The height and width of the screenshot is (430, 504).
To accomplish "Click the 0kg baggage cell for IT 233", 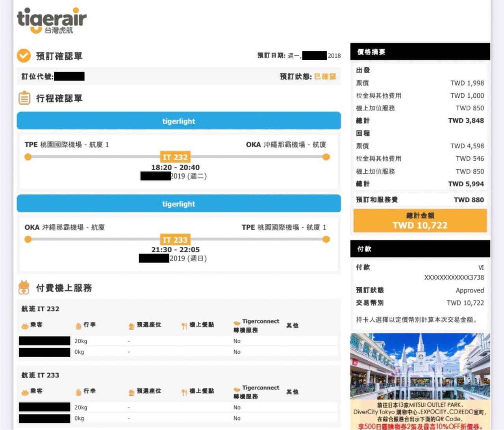I will 79,418.
